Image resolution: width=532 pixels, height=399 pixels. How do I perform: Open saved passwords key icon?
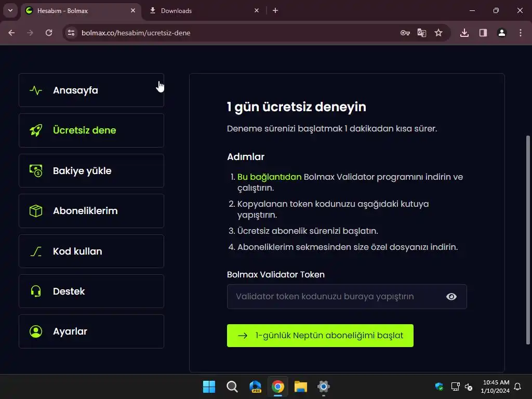405,33
